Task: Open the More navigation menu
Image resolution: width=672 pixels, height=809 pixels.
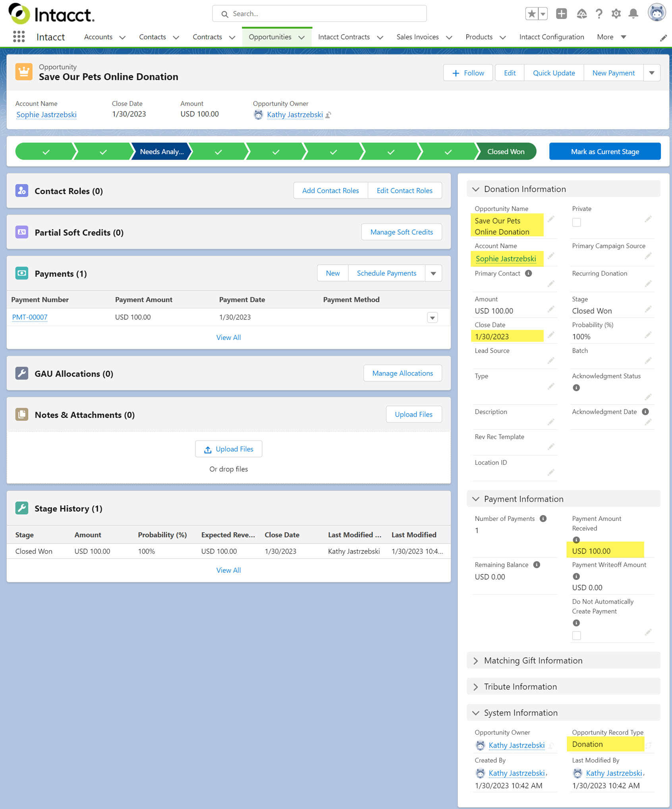Action: [611, 37]
